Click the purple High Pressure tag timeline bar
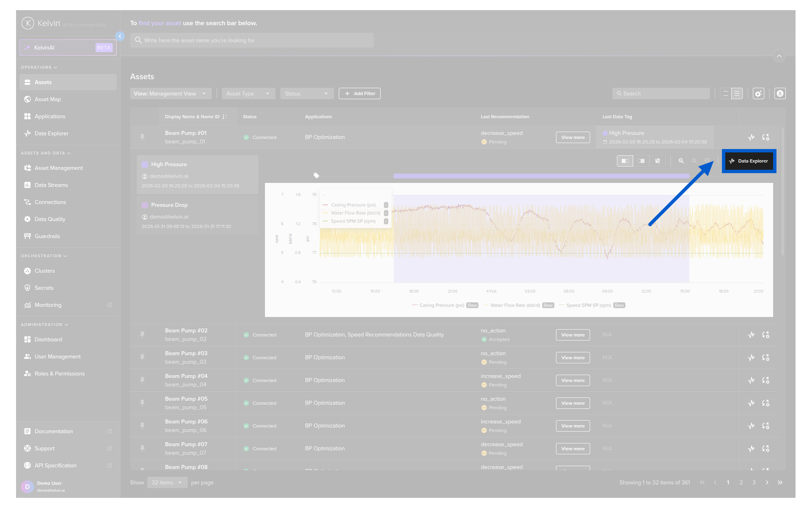Viewport: 812px width, 508px height. 541,176
